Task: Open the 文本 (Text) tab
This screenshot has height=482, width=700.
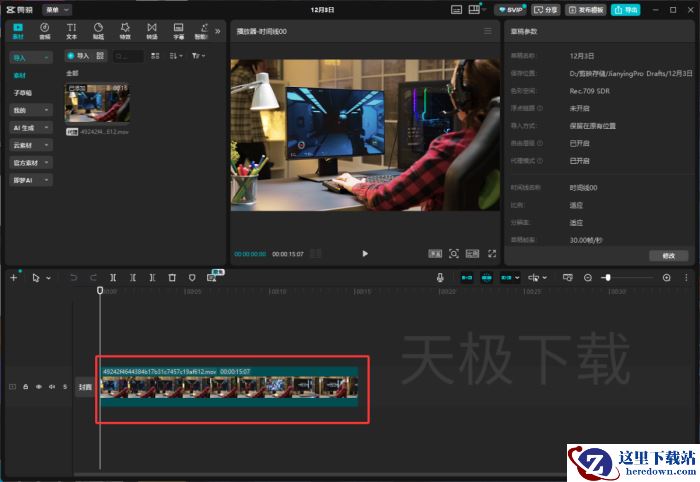Action: point(71,31)
